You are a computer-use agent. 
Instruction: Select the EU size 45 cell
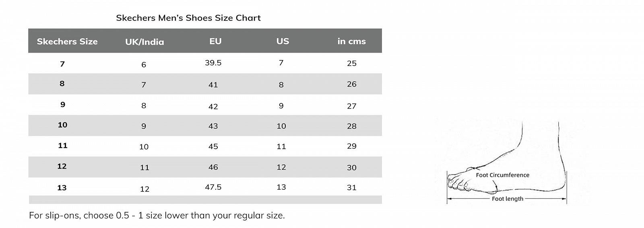point(213,146)
